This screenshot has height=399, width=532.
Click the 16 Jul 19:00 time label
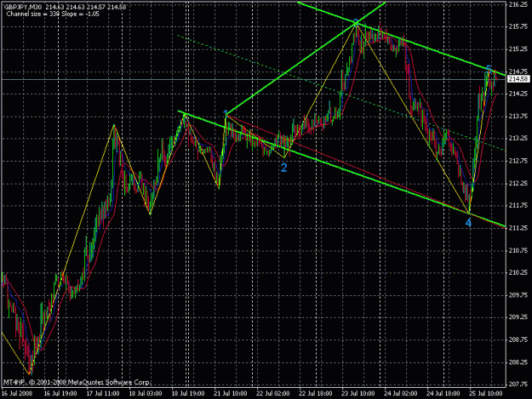point(60,393)
